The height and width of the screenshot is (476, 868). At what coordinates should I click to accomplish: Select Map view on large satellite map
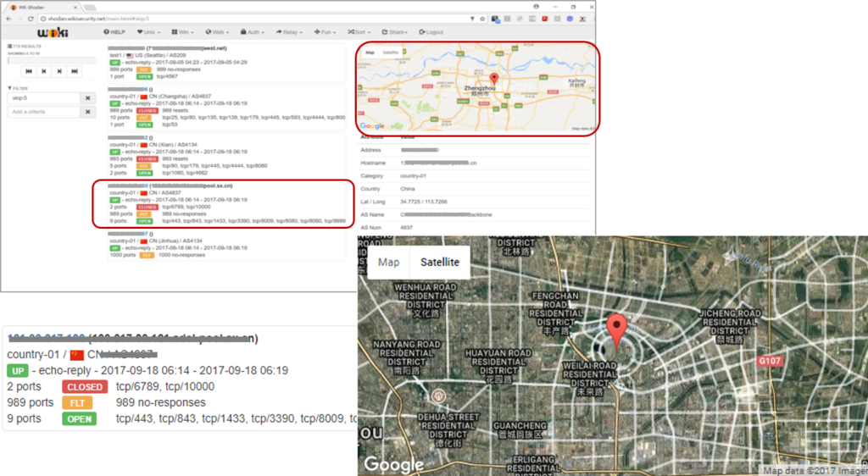[x=388, y=263]
